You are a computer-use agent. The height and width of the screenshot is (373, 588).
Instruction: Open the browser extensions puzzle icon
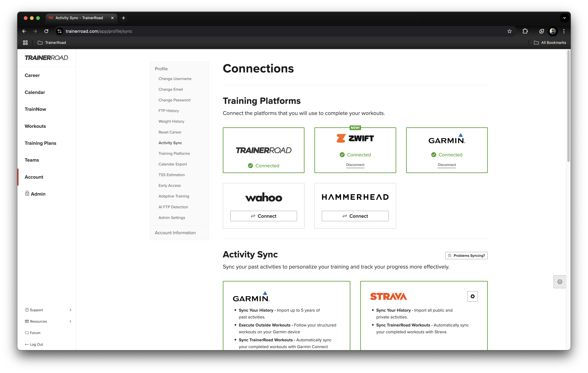point(525,31)
